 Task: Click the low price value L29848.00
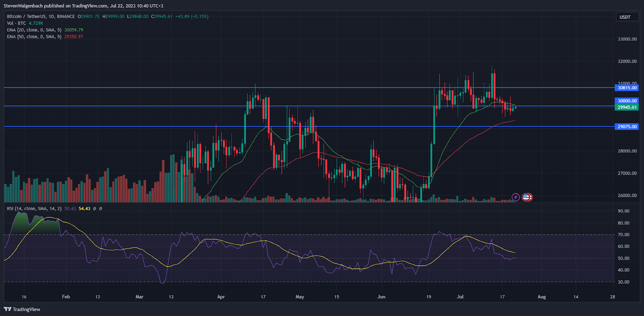[x=138, y=17]
